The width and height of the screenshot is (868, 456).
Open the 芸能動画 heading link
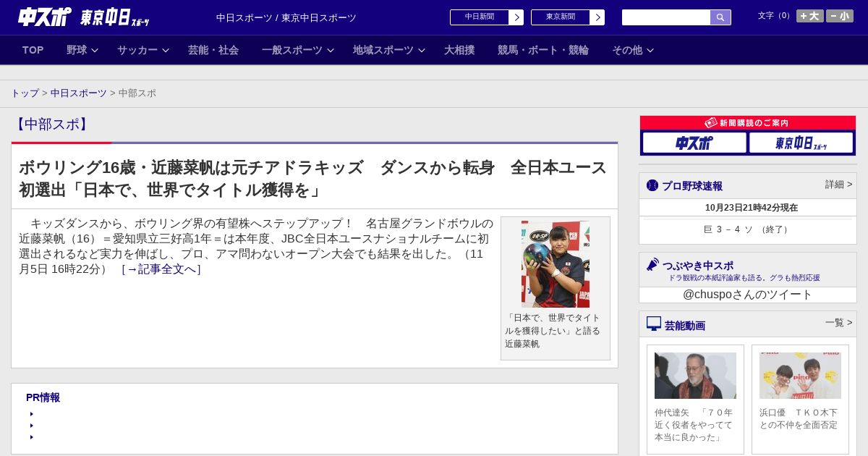(x=685, y=326)
